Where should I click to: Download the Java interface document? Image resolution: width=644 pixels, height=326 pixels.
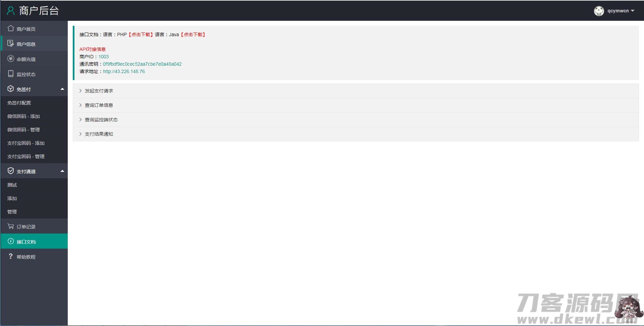(x=193, y=35)
